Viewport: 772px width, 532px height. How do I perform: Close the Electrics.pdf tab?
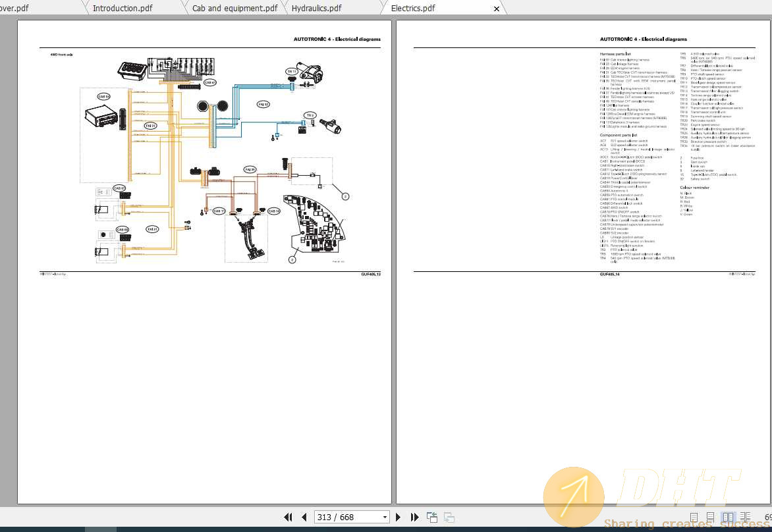tap(497, 9)
